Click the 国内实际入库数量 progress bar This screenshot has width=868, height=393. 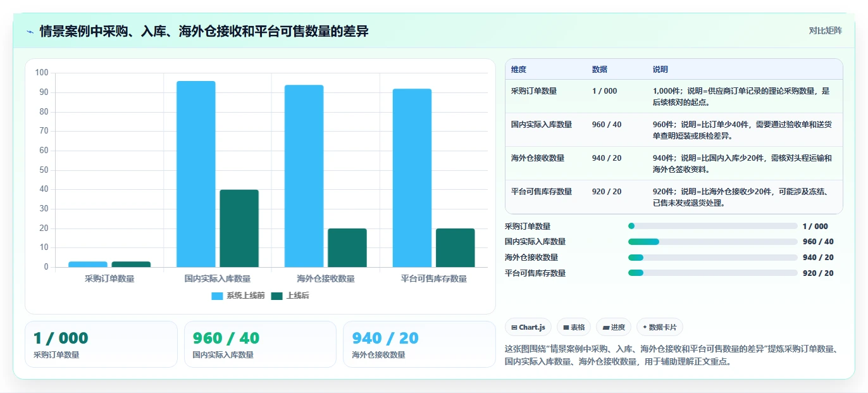click(x=712, y=242)
